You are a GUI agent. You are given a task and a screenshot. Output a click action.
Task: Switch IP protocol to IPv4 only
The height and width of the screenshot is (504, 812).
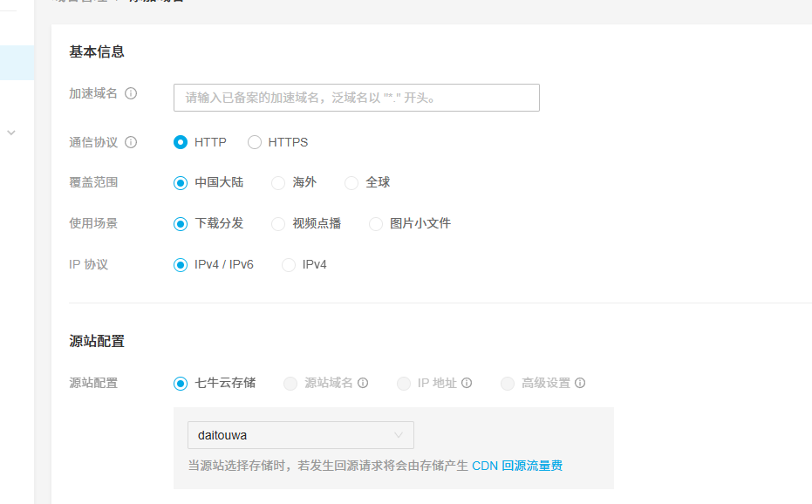(x=288, y=264)
